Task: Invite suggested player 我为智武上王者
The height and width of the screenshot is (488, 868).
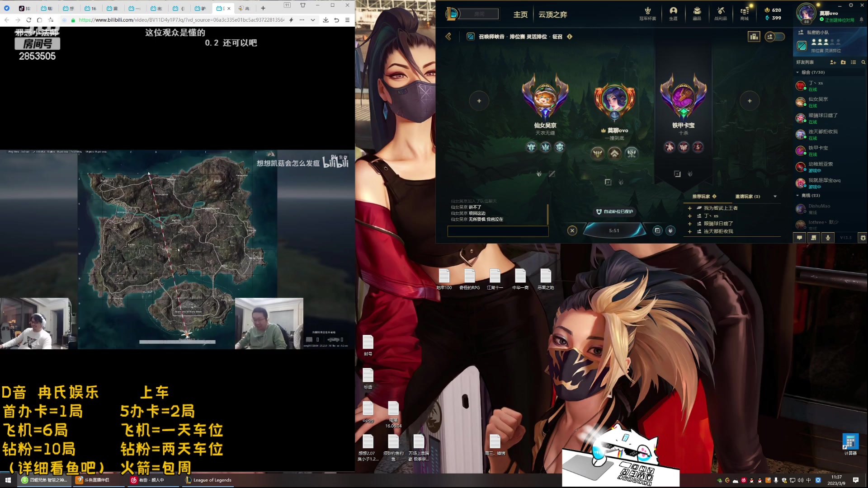Action: [690, 208]
